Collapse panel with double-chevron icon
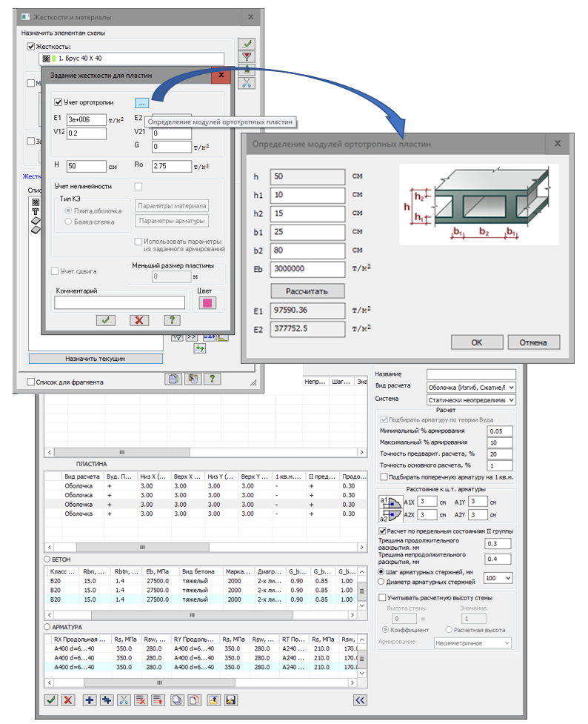 pos(360,700)
